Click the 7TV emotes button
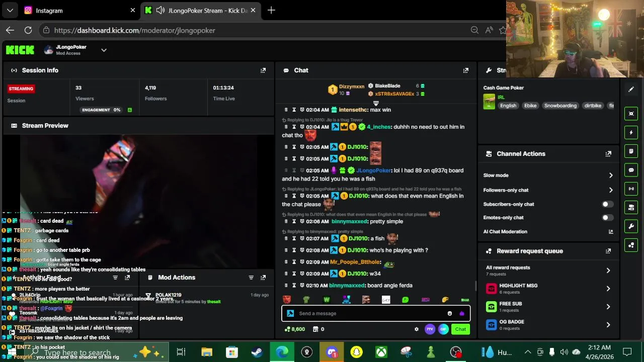The image size is (644, 362). pos(430,329)
